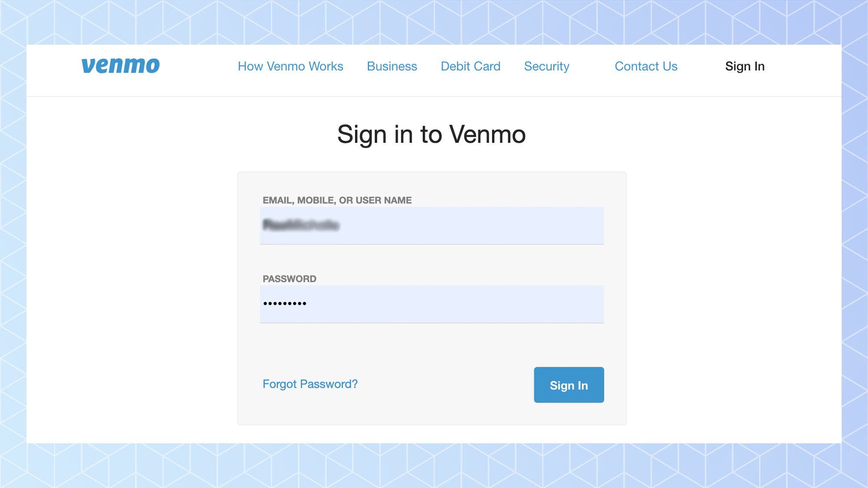Viewport: 868px width, 488px height.
Task: Open the How Venmo Works page
Action: (x=290, y=66)
